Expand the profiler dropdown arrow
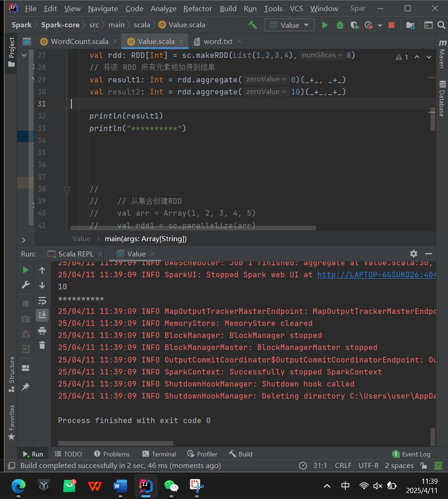Image resolution: width=448 pixels, height=499 pixels. 380,25
